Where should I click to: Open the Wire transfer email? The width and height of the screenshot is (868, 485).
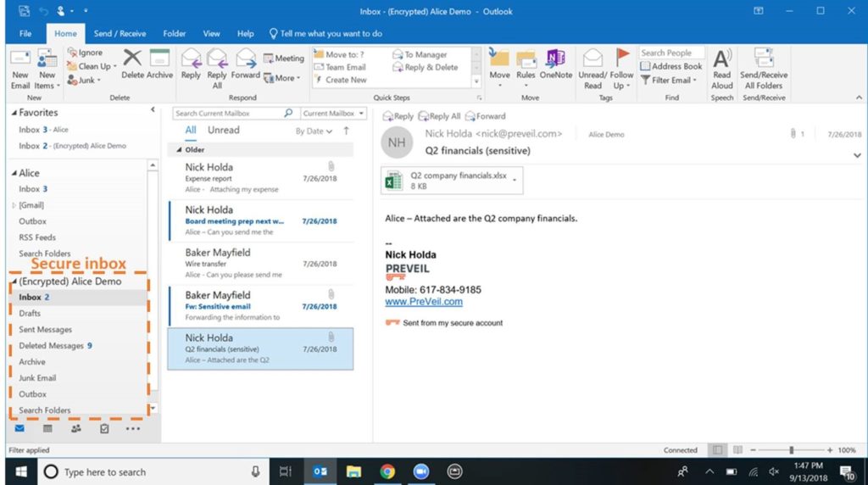(261, 263)
